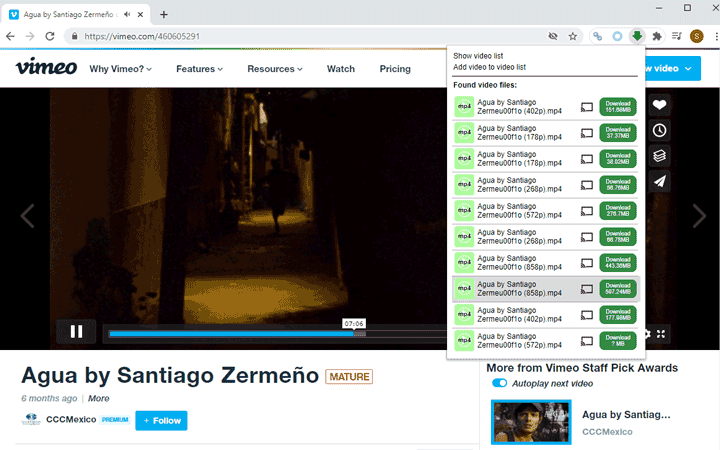Toggle Autoplay next video switch
This screenshot has width=720, height=450.
[500, 384]
